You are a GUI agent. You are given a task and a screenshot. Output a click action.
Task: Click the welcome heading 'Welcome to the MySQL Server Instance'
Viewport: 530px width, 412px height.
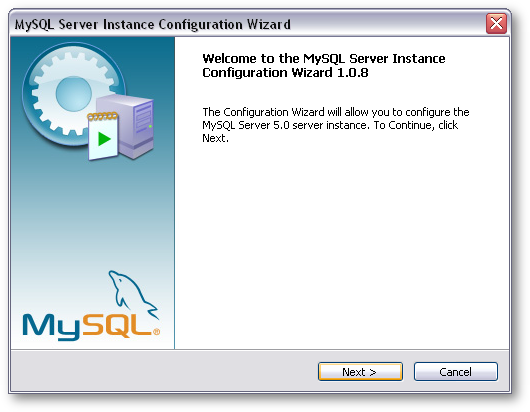324,58
